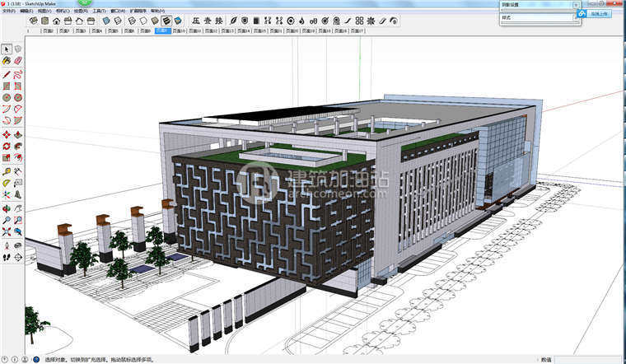626x364 pixels.
Task: Open the 工具(T) Tools menu
Action: click(99, 12)
